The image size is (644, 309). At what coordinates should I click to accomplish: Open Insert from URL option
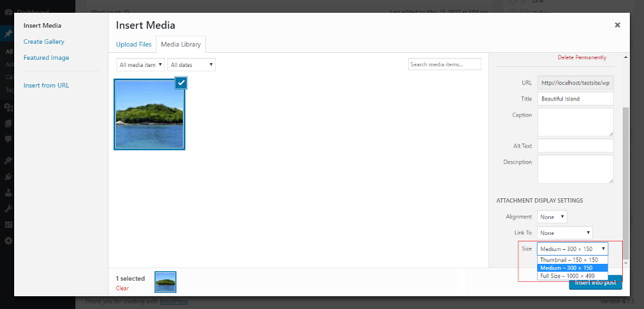pyautogui.click(x=46, y=86)
